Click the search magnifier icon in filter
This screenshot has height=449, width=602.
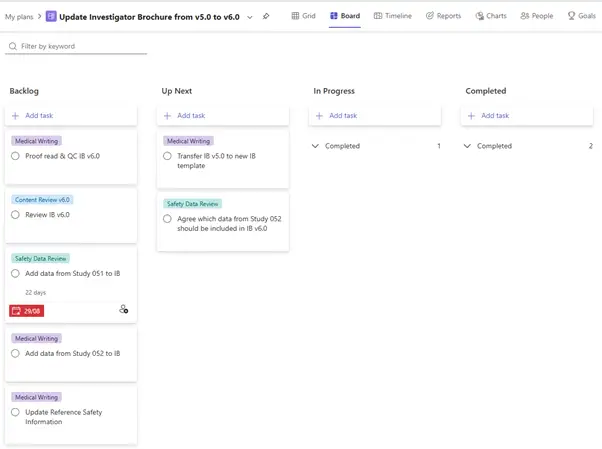(11, 47)
